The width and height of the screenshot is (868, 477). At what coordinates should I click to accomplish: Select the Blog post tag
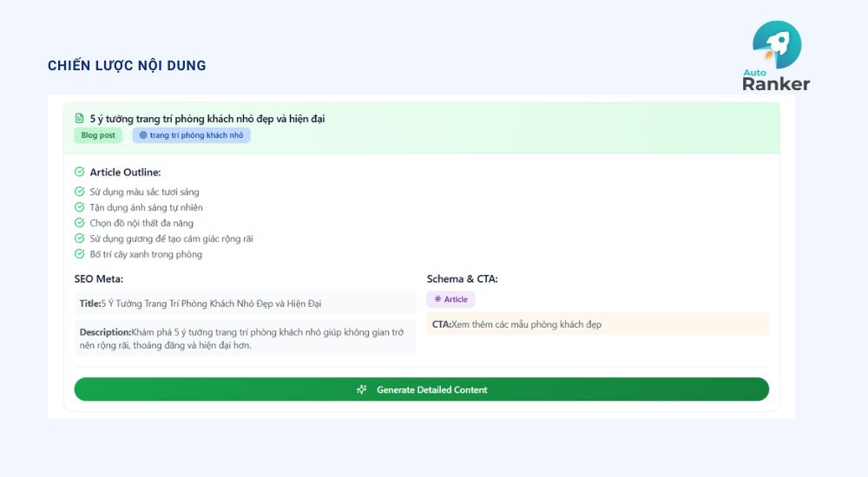click(x=98, y=135)
